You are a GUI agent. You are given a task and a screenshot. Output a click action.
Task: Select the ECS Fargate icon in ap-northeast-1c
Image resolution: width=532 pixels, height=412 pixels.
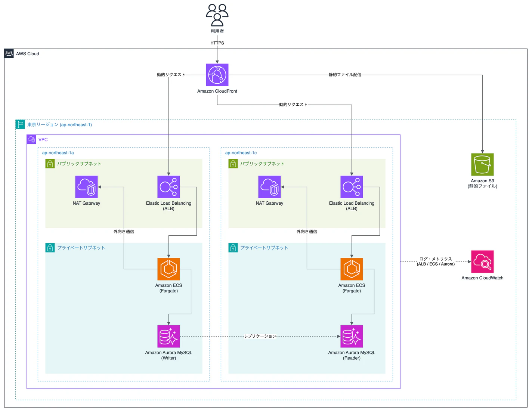[x=352, y=269]
